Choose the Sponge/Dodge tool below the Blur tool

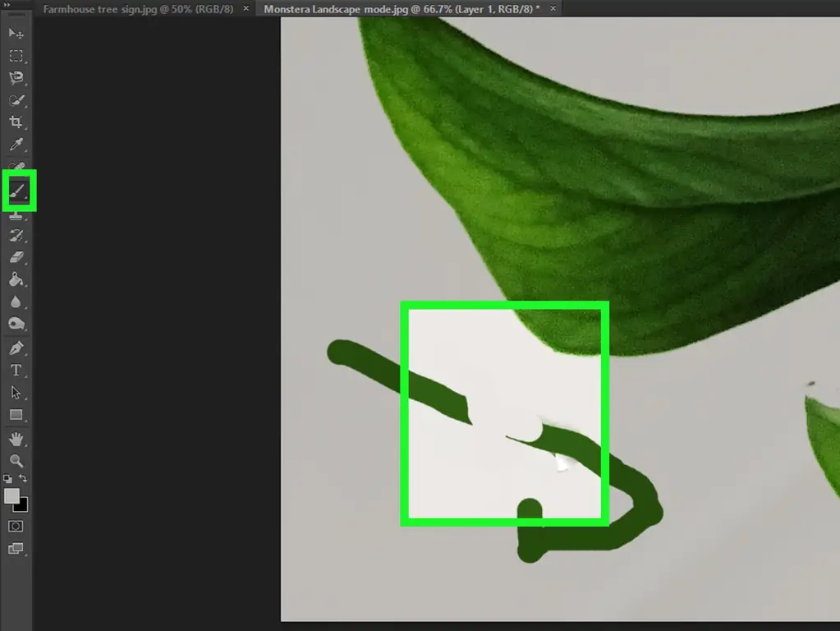click(16, 324)
